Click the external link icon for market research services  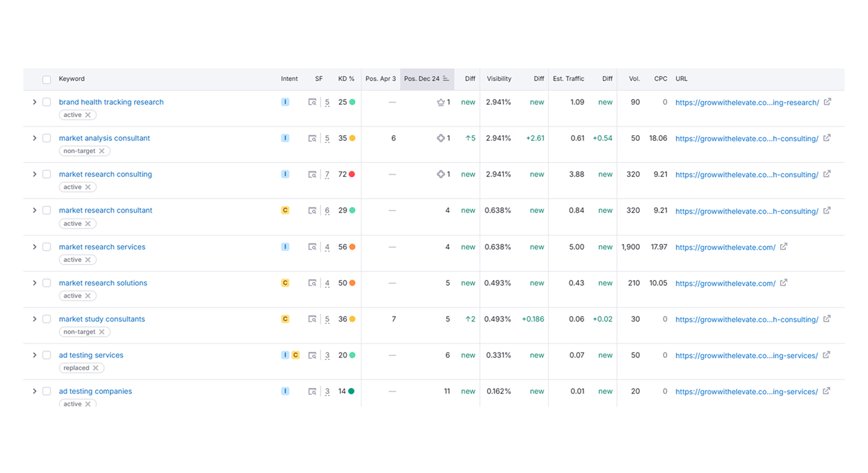pos(784,247)
